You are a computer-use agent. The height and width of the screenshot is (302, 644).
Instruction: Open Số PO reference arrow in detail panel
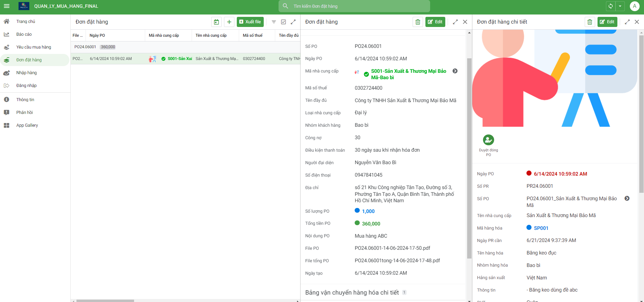627,199
